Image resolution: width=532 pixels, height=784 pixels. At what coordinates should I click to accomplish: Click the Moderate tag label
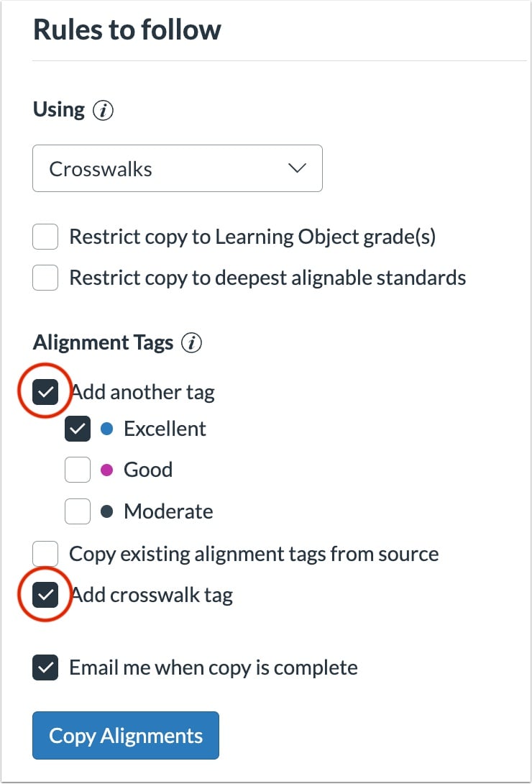click(168, 511)
